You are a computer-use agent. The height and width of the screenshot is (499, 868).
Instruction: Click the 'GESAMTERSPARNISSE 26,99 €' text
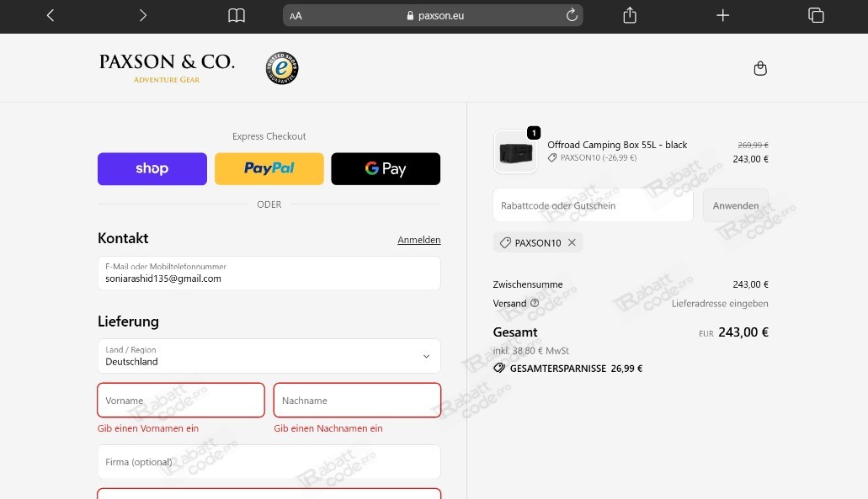[576, 369]
